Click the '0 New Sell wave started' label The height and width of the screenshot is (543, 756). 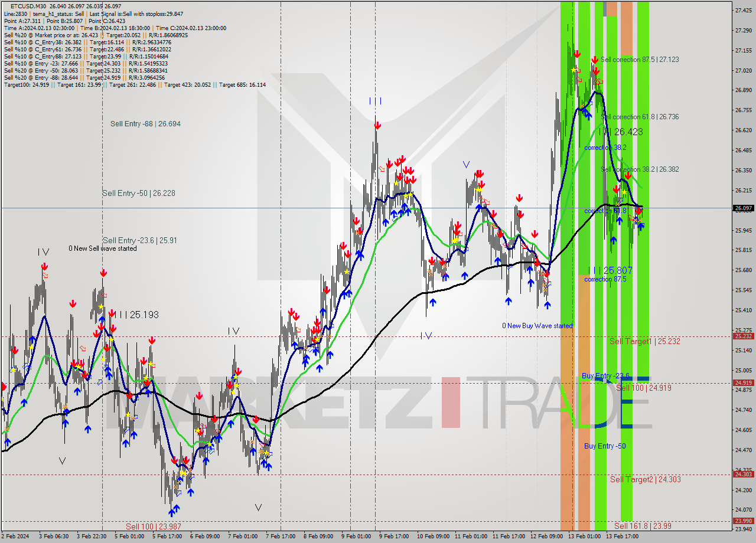tap(103, 248)
